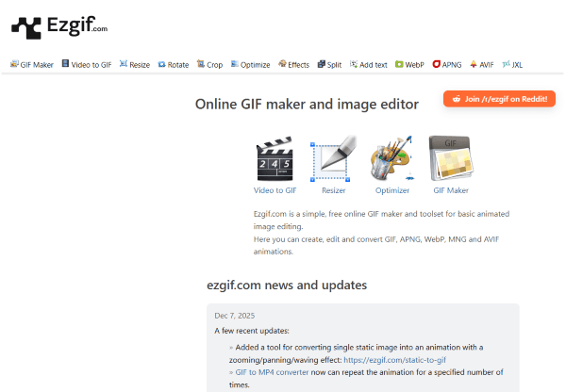Click the ezgif.com news and updates heading
Viewport: 566px width, 392px height.
[287, 285]
